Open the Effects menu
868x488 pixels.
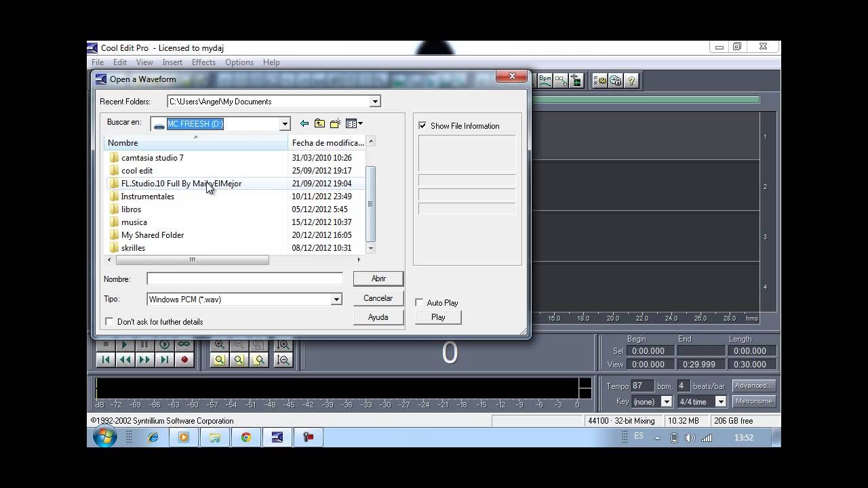point(203,62)
